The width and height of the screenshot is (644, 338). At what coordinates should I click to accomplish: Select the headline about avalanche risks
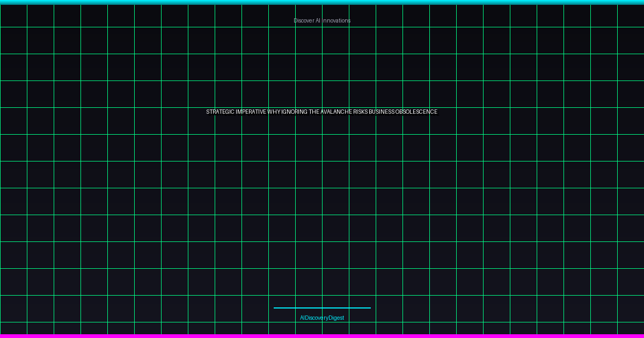click(x=322, y=112)
